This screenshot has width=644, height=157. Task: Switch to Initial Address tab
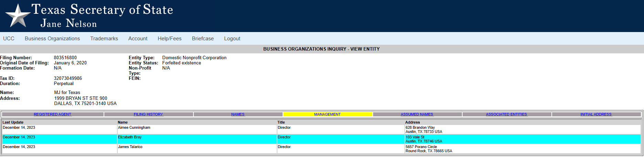click(x=596, y=114)
